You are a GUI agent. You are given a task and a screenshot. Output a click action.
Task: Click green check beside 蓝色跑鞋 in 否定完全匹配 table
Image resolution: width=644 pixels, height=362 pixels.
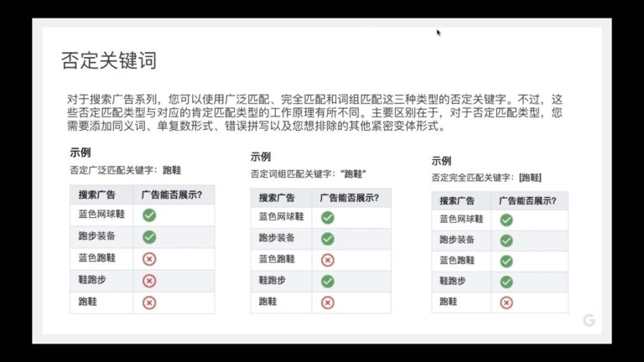click(506, 261)
